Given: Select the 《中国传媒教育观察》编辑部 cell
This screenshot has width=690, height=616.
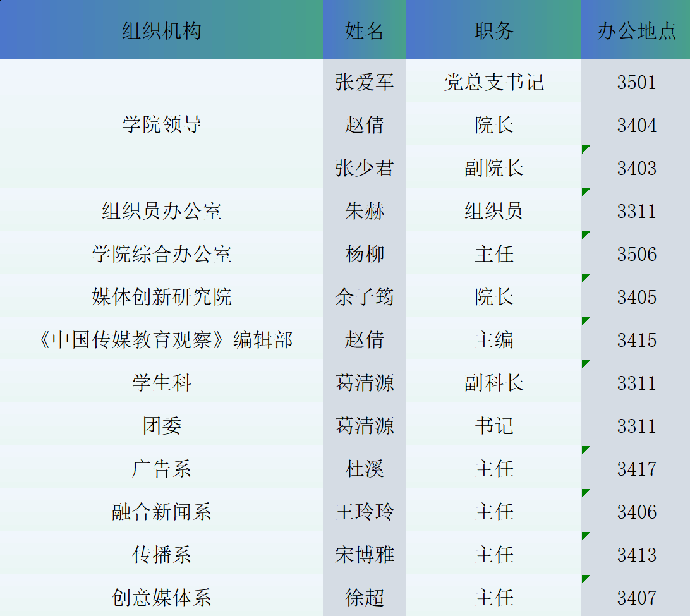Looking at the screenshot, I should point(161,340).
